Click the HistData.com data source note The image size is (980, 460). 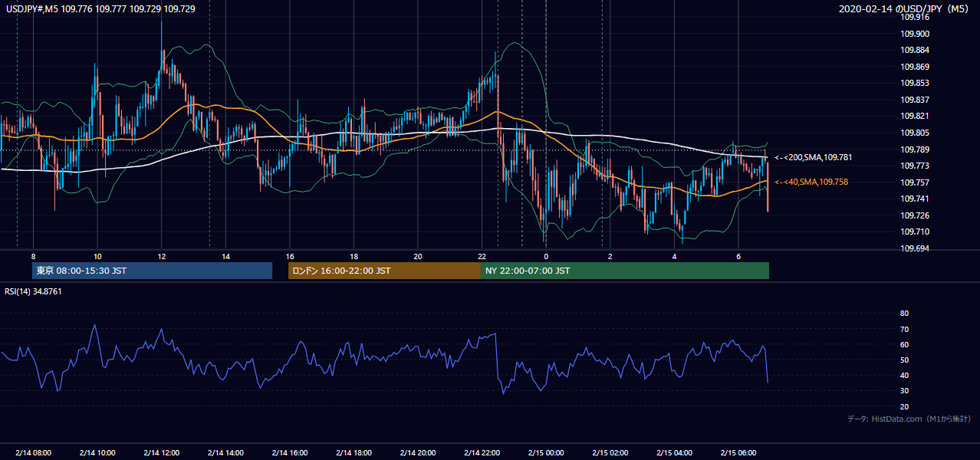point(909,419)
